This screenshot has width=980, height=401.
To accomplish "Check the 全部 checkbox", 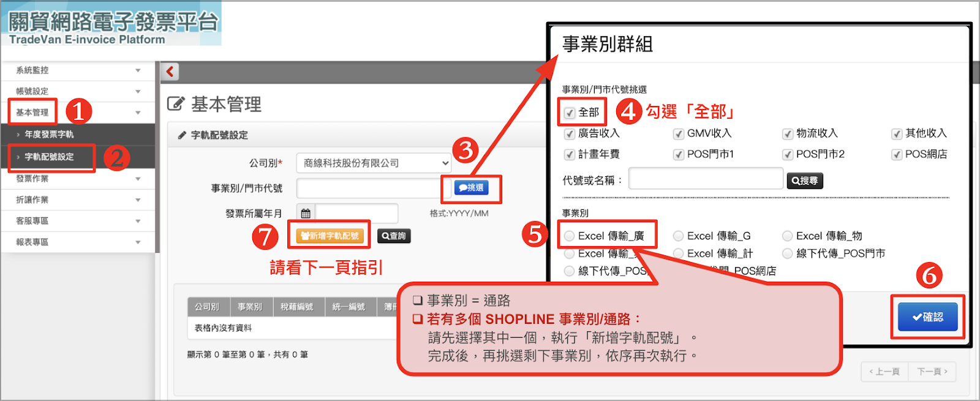I will [570, 113].
